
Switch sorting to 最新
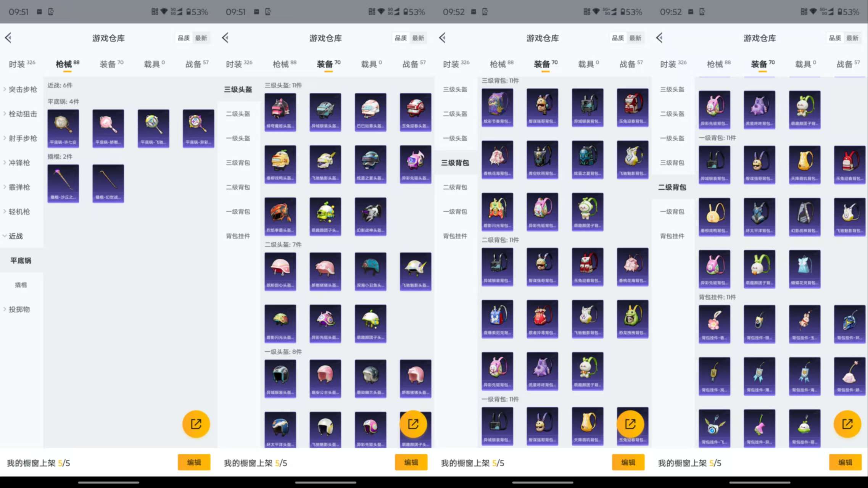[x=201, y=38]
